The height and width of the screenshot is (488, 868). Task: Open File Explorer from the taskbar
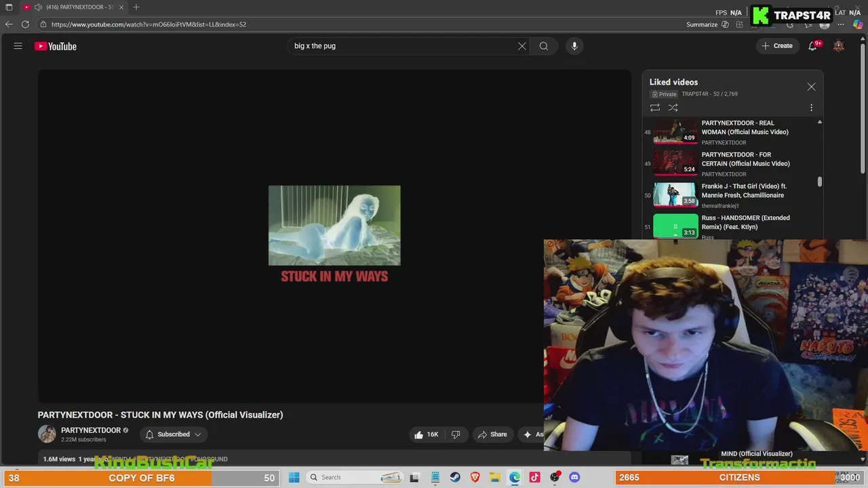pos(495,477)
